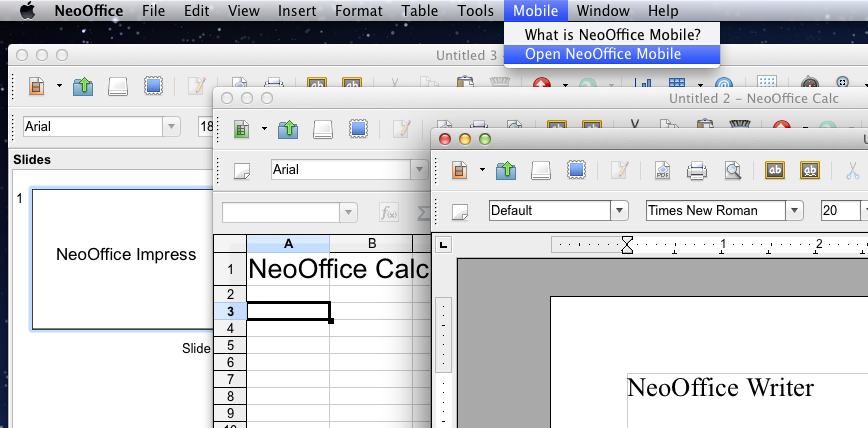Click Hyperlink @ icon in Impress toolbar

click(x=723, y=82)
